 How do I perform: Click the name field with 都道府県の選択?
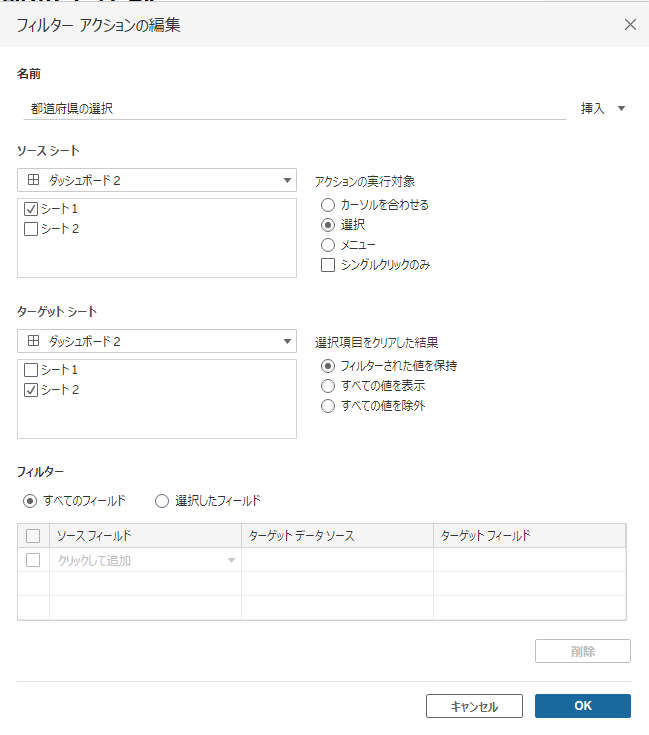coord(292,108)
